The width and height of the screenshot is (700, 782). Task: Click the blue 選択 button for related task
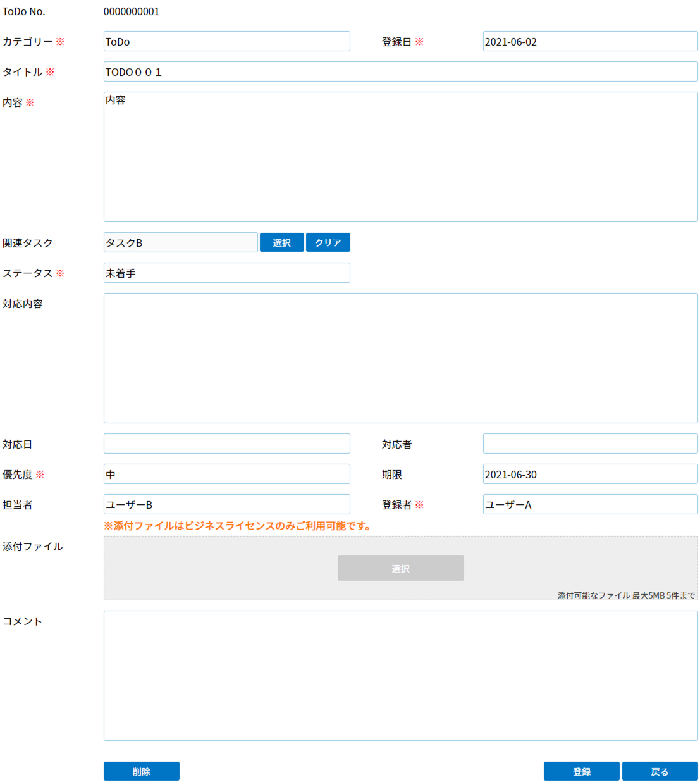pyautogui.click(x=281, y=242)
